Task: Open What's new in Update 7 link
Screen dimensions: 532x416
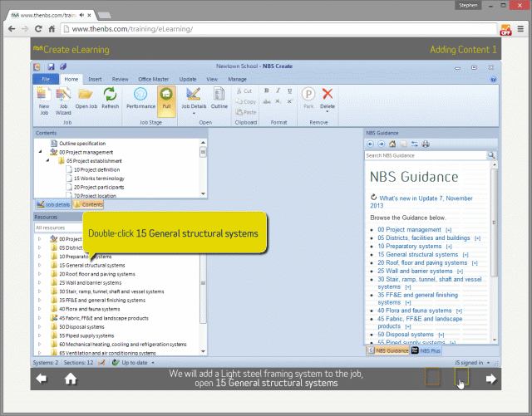Action: 421,202
